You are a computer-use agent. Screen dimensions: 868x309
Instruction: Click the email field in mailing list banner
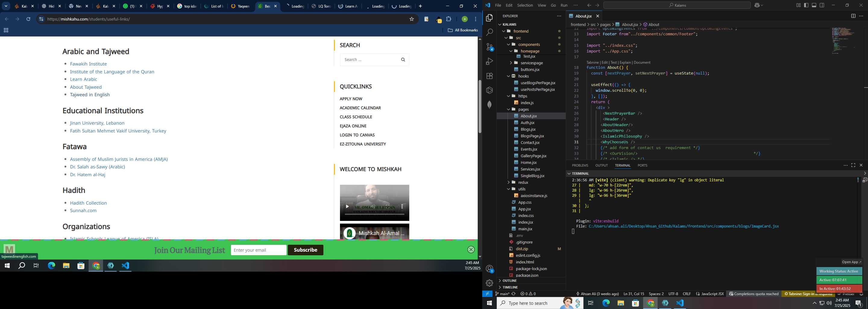pos(259,250)
